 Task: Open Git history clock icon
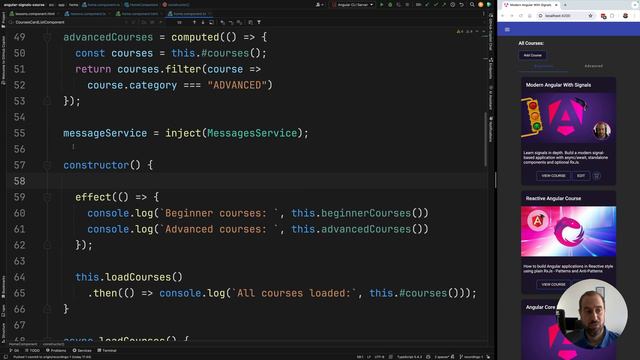[453, 5]
